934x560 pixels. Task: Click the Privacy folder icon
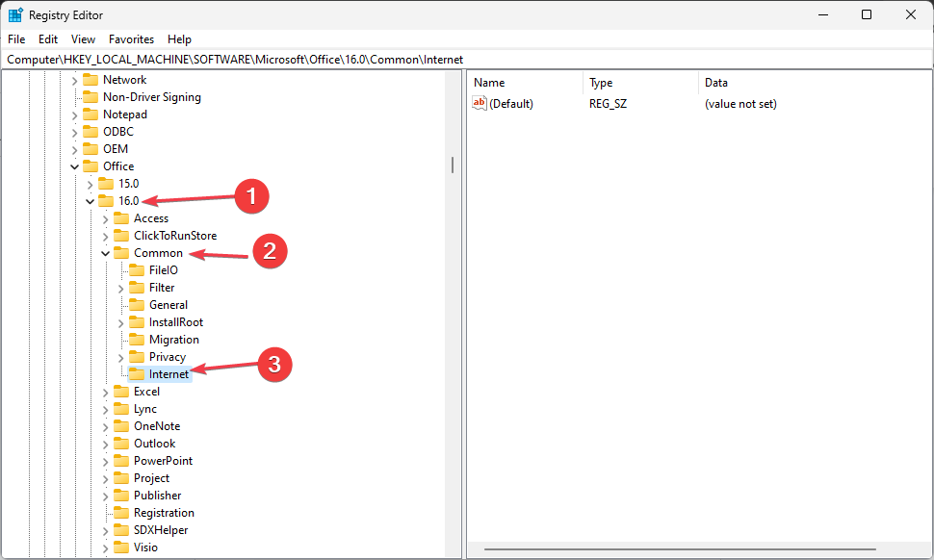pyautogui.click(x=137, y=356)
